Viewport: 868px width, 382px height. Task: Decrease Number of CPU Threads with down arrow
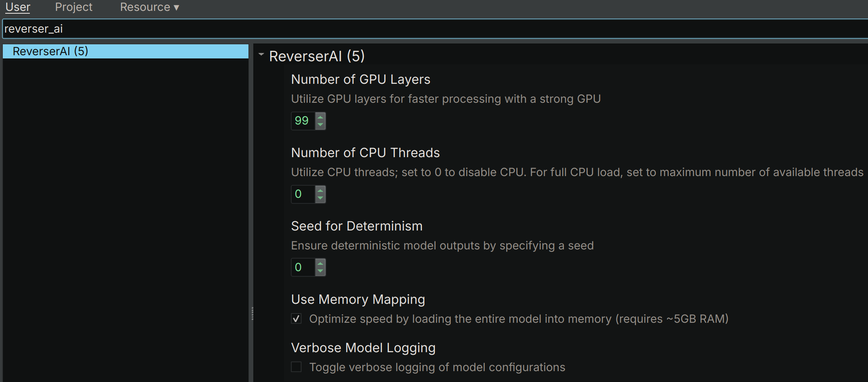[x=320, y=198]
